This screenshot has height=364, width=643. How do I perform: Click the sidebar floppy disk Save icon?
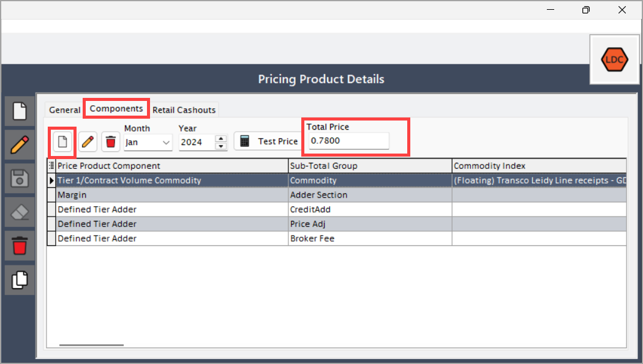point(20,179)
